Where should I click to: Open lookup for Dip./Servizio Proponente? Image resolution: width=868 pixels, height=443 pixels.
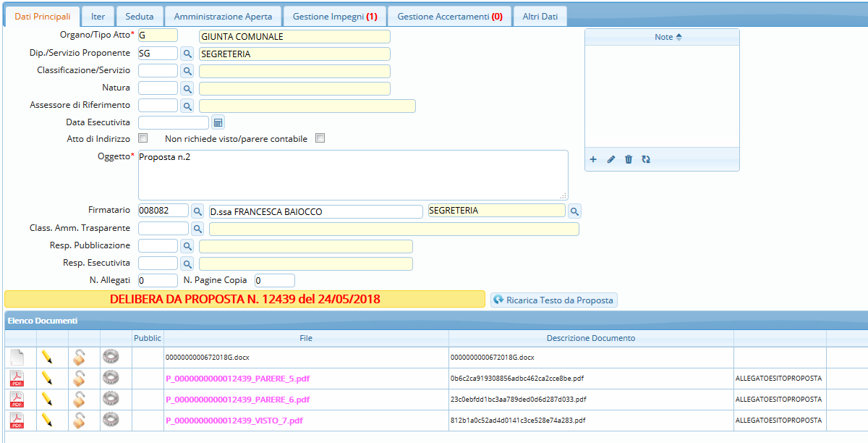(x=187, y=54)
